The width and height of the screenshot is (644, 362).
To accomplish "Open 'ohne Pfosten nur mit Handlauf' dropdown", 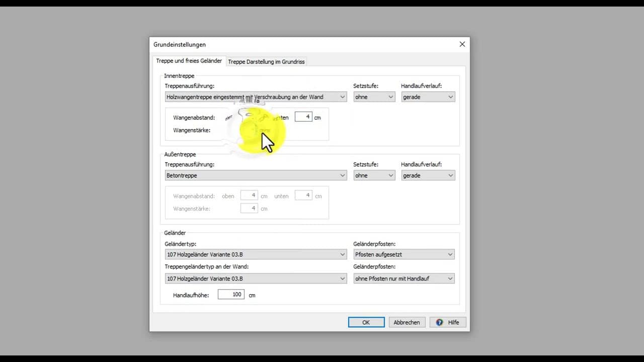I will point(404,279).
